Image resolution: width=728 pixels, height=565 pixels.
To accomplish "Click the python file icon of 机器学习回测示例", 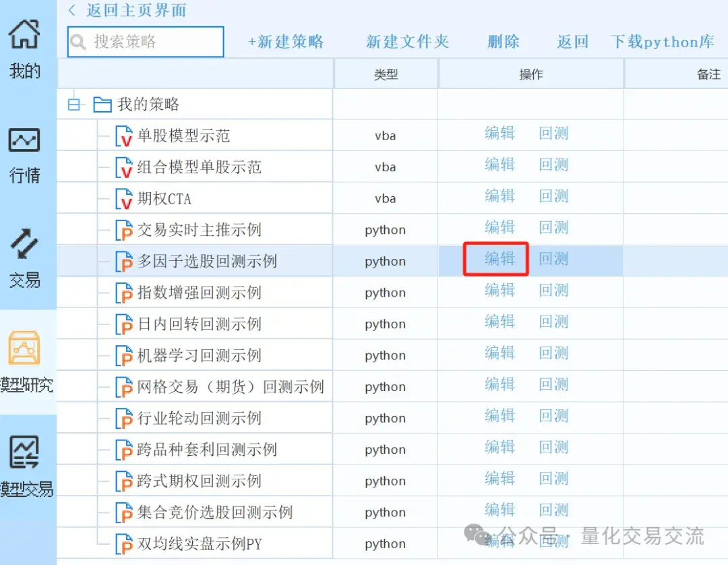I will pos(124,355).
